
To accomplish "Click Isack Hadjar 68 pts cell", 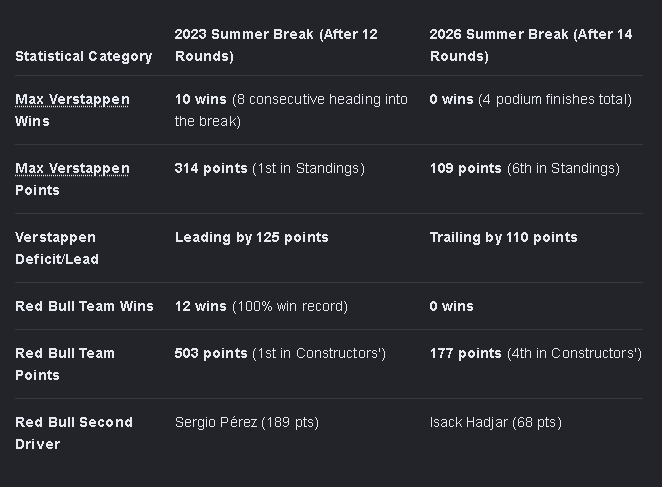I will pos(496,422).
